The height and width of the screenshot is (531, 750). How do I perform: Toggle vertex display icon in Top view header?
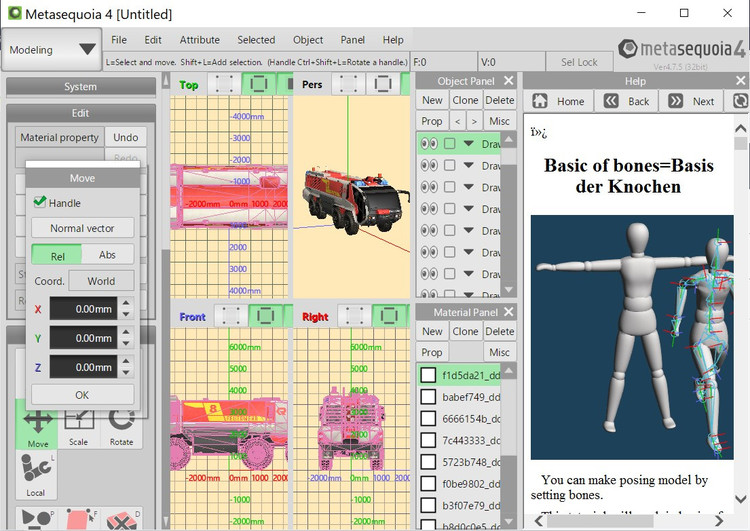click(x=224, y=84)
